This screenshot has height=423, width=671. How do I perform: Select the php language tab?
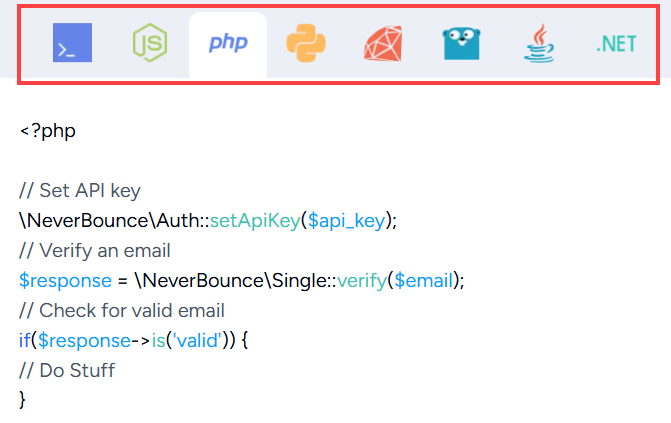[x=228, y=43]
